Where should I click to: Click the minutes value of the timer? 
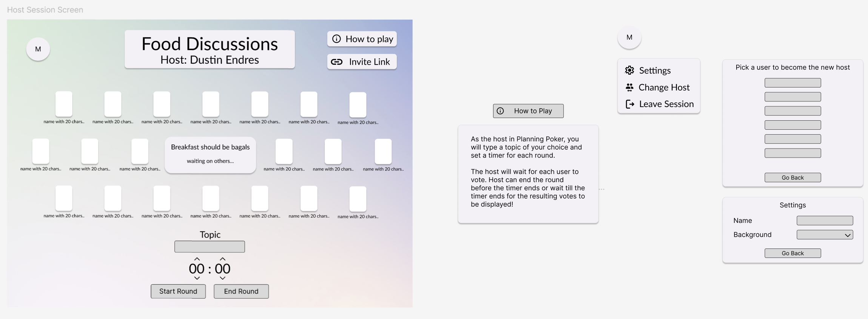(x=197, y=269)
